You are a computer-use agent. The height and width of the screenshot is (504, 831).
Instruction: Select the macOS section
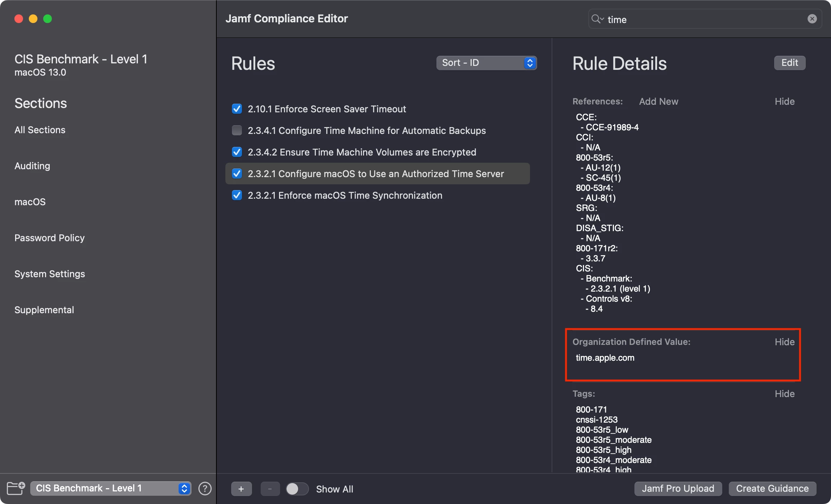tap(30, 202)
